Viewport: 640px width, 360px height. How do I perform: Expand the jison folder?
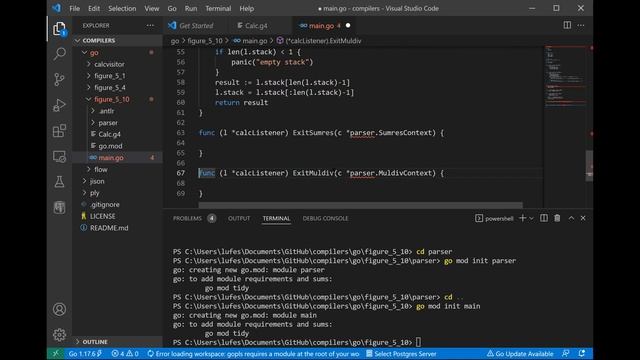point(97,181)
